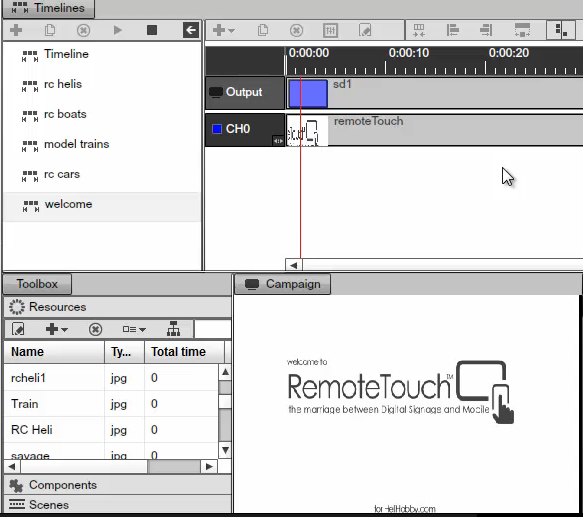583x517 pixels.
Task: Click the timeline's horizontal scroll left arrow
Action: tap(294, 265)
